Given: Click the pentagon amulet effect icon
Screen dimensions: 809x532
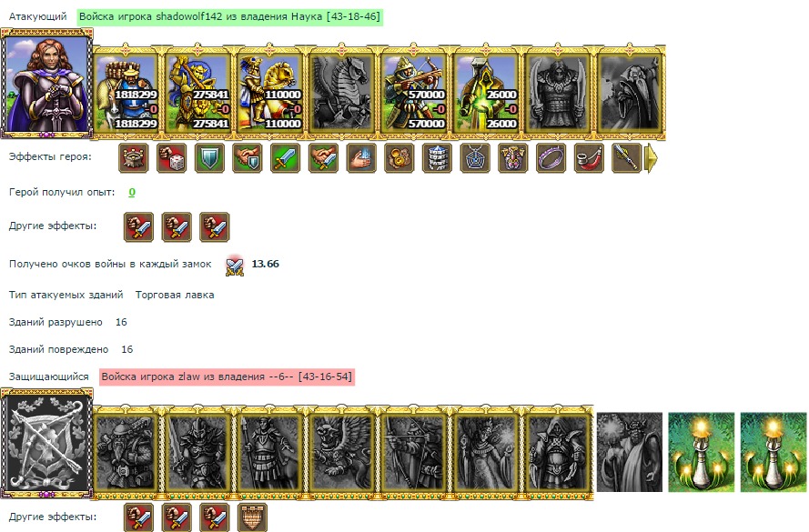Looking at the screenshot, I should click(x=475, y=157).
